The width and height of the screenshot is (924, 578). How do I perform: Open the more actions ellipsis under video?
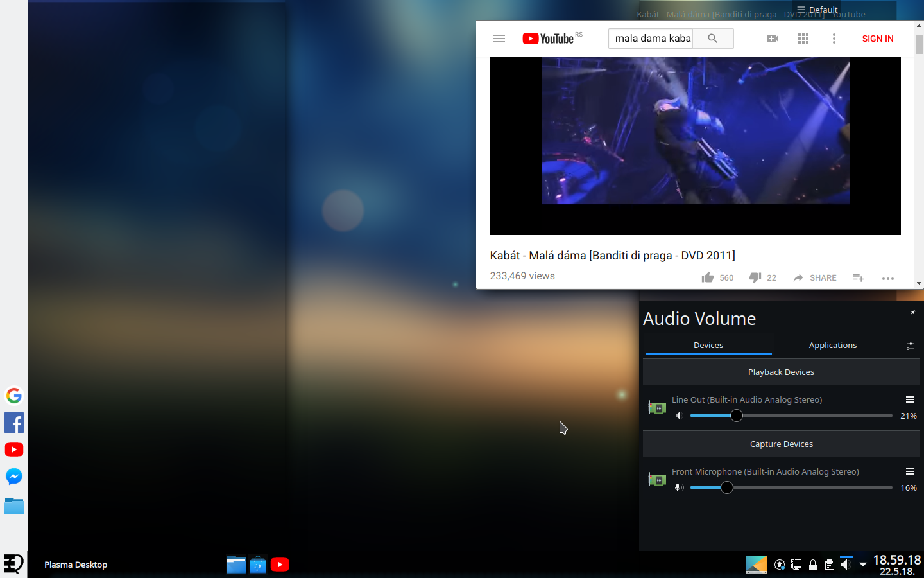click(x=888, y=278)
